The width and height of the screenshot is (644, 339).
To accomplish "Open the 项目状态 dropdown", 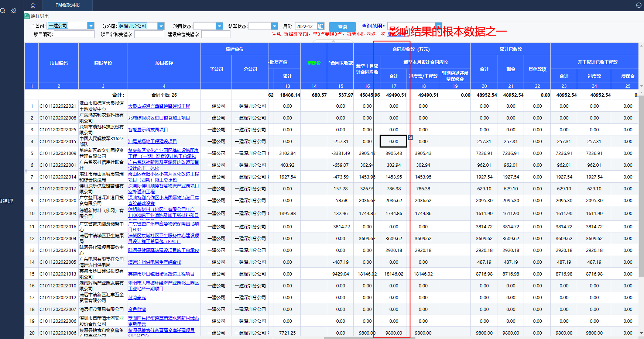I will (x=219, y=26).
